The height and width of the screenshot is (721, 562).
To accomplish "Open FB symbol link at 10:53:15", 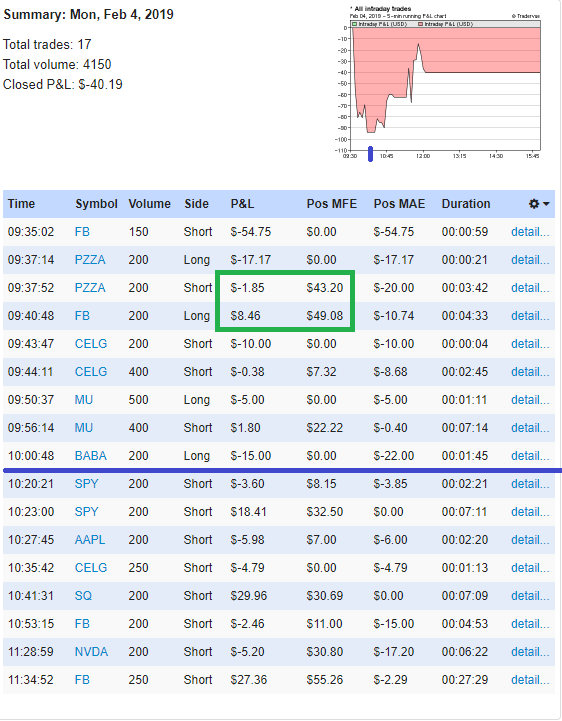I will 82,624.
